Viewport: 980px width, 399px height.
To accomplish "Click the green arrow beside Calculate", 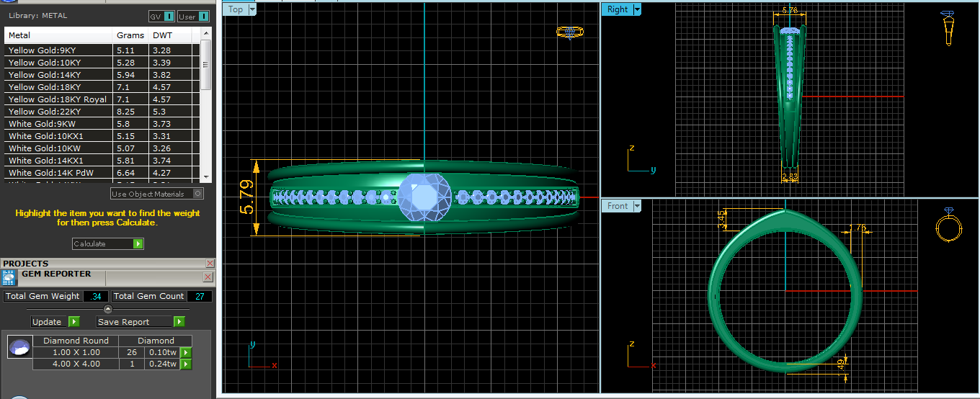I will (138, 244).
